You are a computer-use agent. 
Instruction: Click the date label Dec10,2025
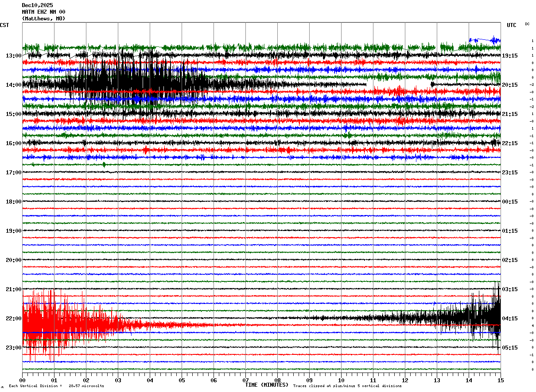[x=37, y=5]
